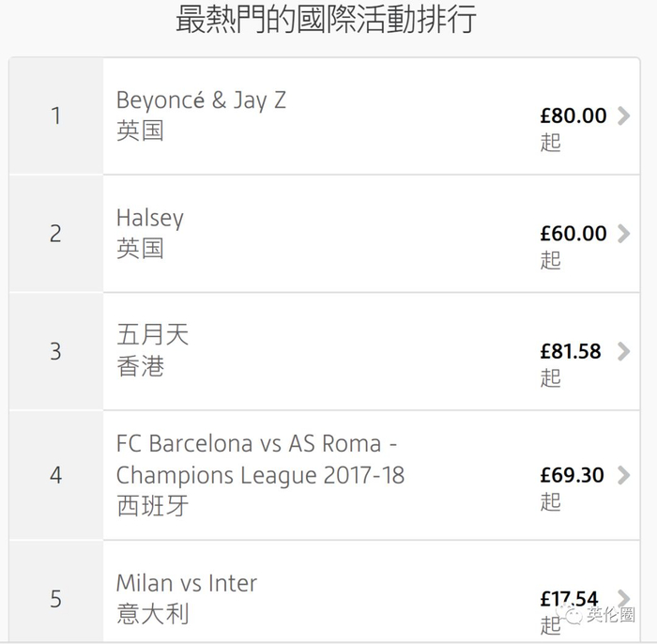This screenshot has width=657, height=644.
Task: Click the £17.54 starting price
Action: pos(569,598)
